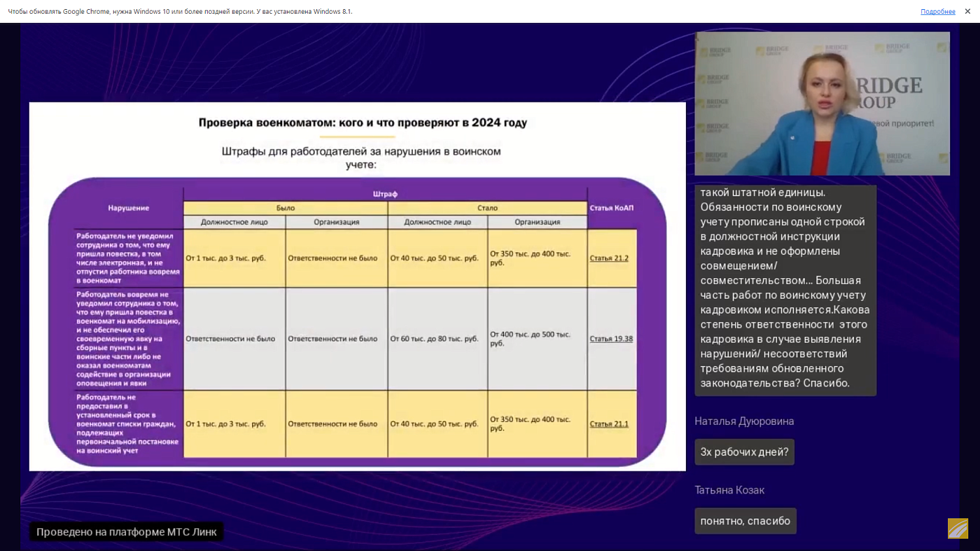Click the "Штраф" table header
The image size is (980, 551).
tap(385, 194)
